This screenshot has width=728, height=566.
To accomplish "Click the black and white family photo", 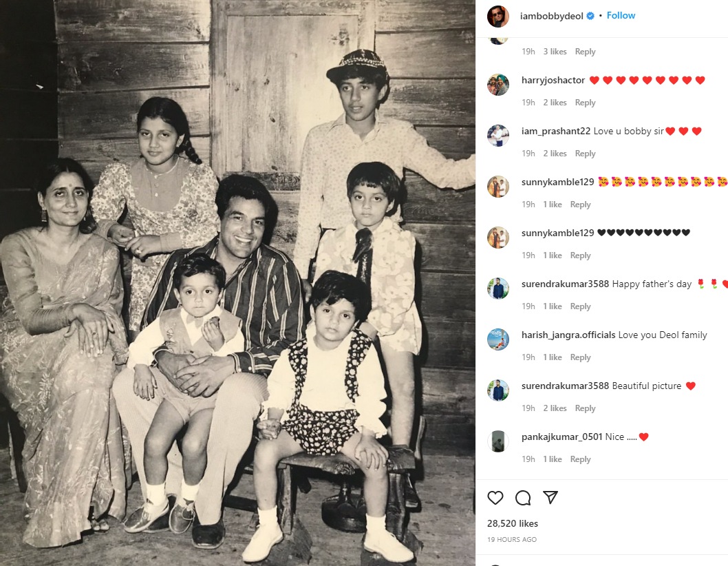I will [237, 283].
